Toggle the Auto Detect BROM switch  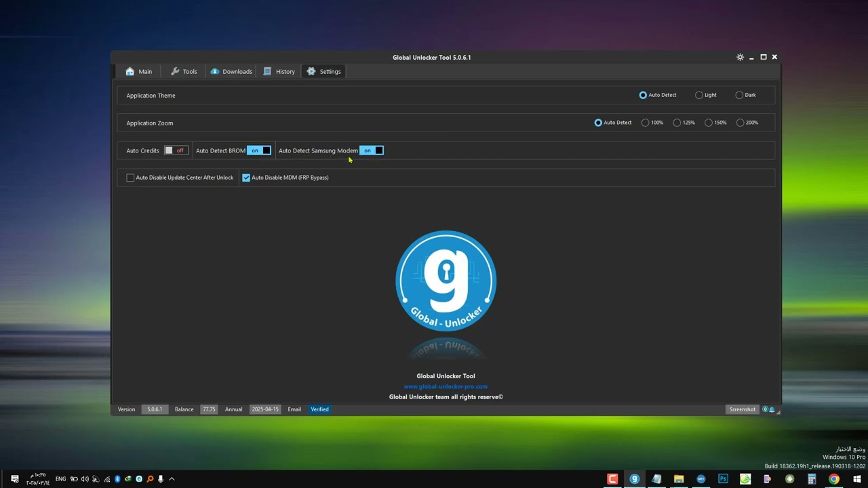pyautogui.click(x=258, y=150)
